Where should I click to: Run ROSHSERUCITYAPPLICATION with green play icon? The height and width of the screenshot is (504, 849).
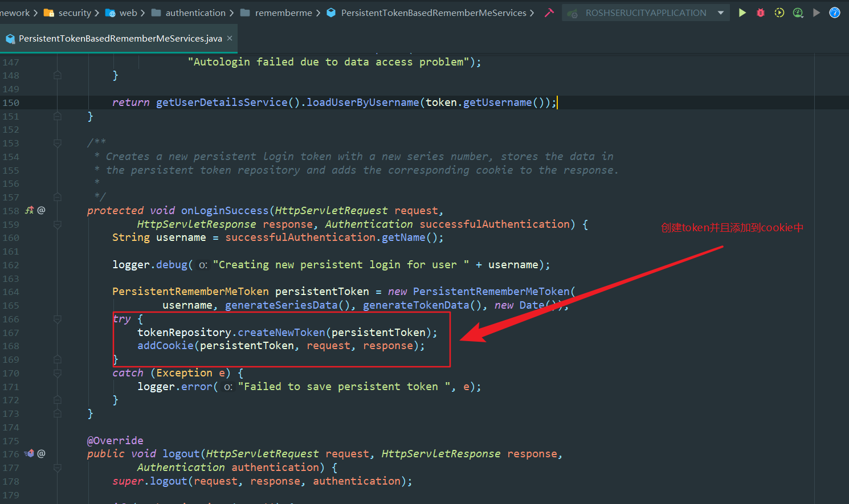point(742,13)
